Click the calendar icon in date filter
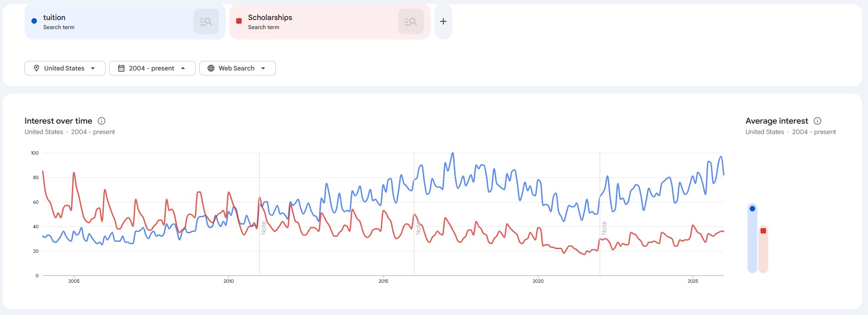Screen dimensions: 868x315 tap(121, 68)
